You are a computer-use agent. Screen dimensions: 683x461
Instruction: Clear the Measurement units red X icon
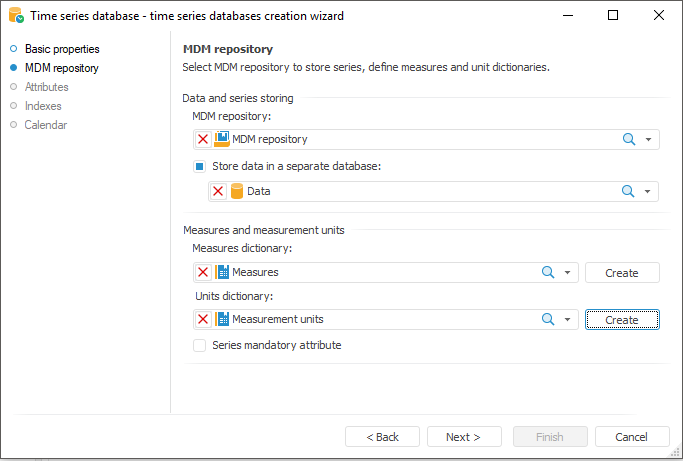[203, 319]
